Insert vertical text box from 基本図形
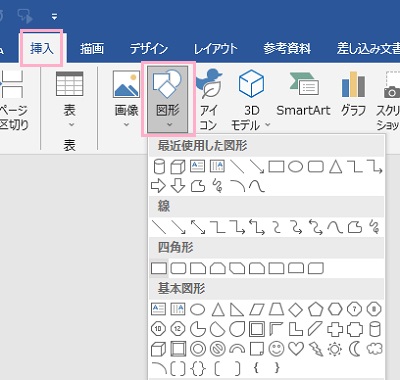Screen dimensions: 400x380 click(x=178, y=309)
